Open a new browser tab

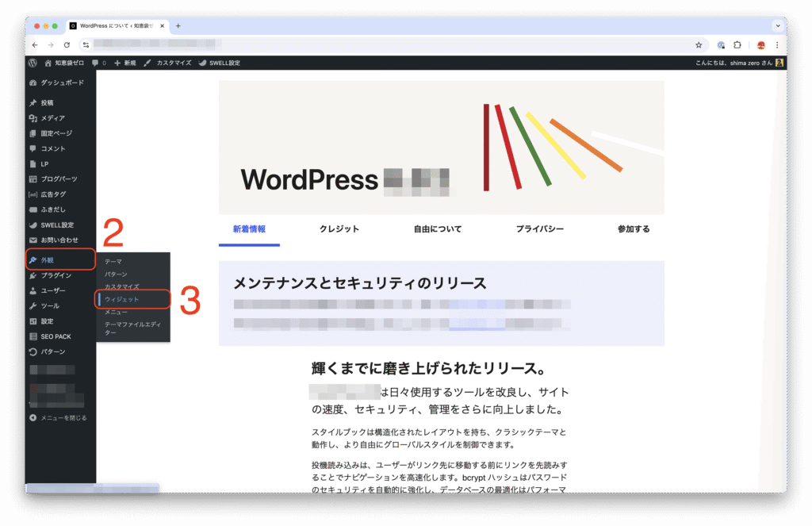178,26
